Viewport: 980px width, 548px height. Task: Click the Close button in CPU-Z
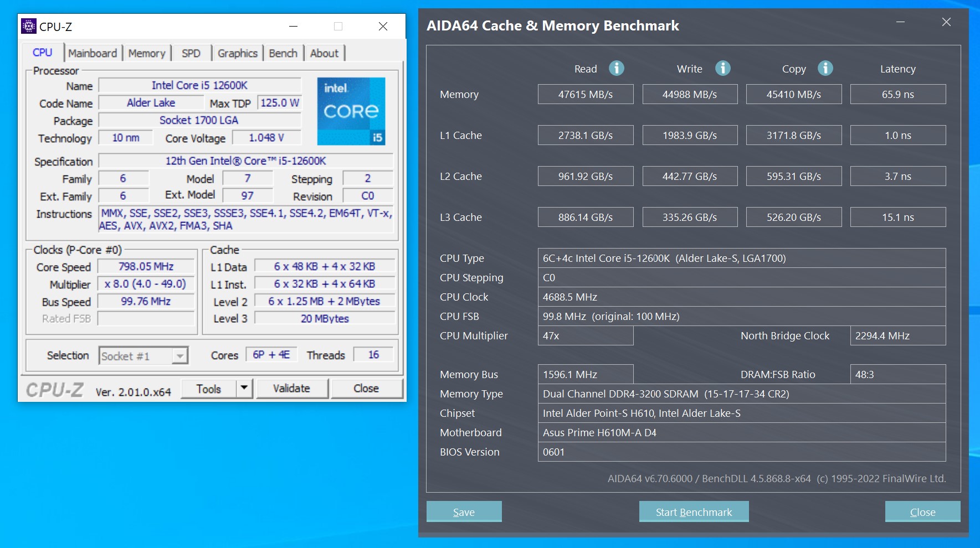coord(366,389)
